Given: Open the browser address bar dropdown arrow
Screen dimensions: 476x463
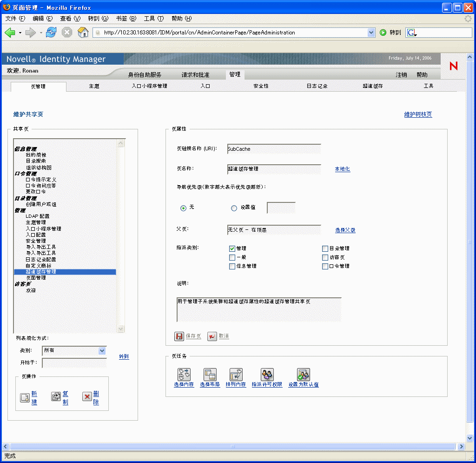Looking at the screenshot, I should click(x=370, y=32).
